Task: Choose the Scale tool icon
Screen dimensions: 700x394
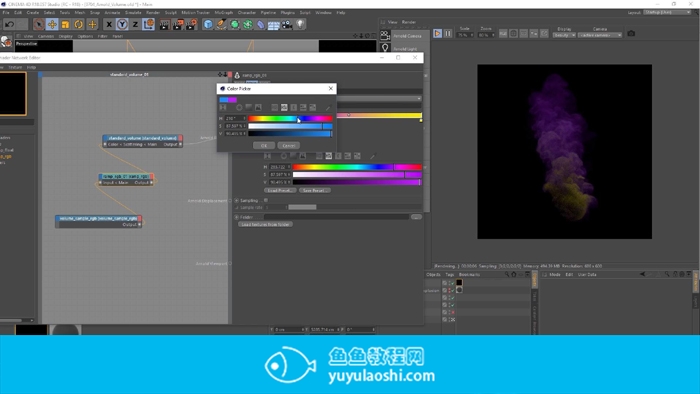Action: coord(66,25)
